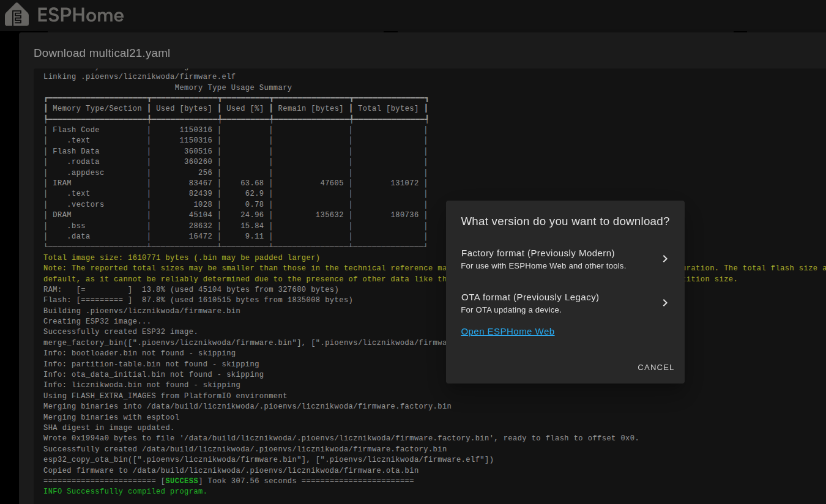
Task: Click the RAM usage bar in log
Action: [x=104, y=289]
